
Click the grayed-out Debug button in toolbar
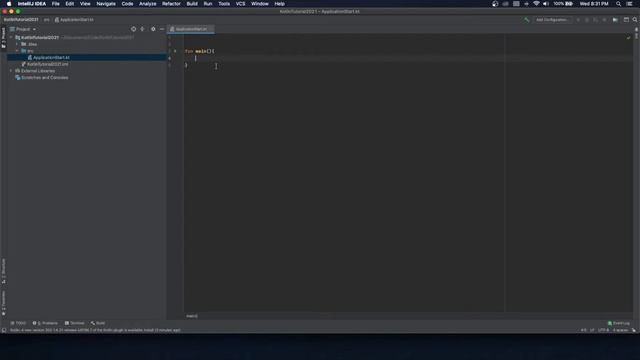coord(587,20)
